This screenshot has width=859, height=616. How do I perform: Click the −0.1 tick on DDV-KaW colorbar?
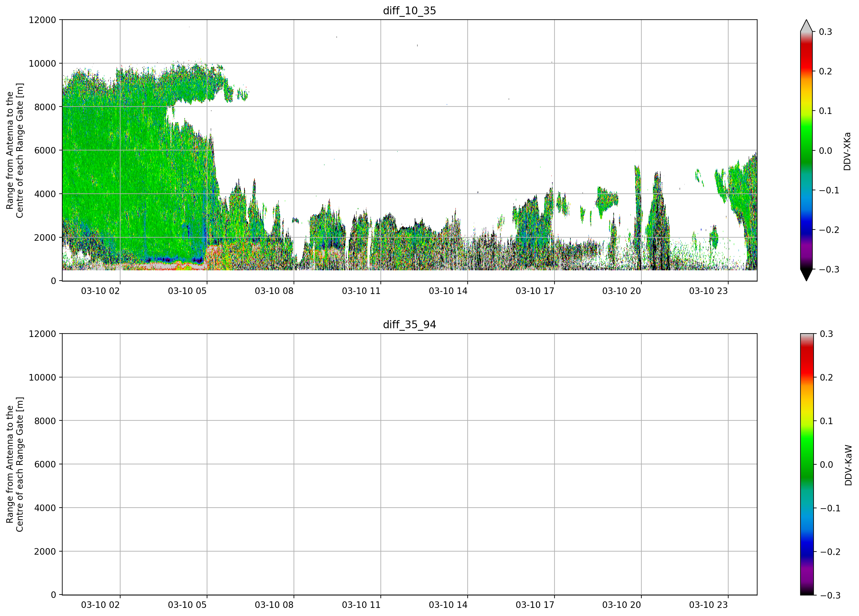(x=830, y=508)
